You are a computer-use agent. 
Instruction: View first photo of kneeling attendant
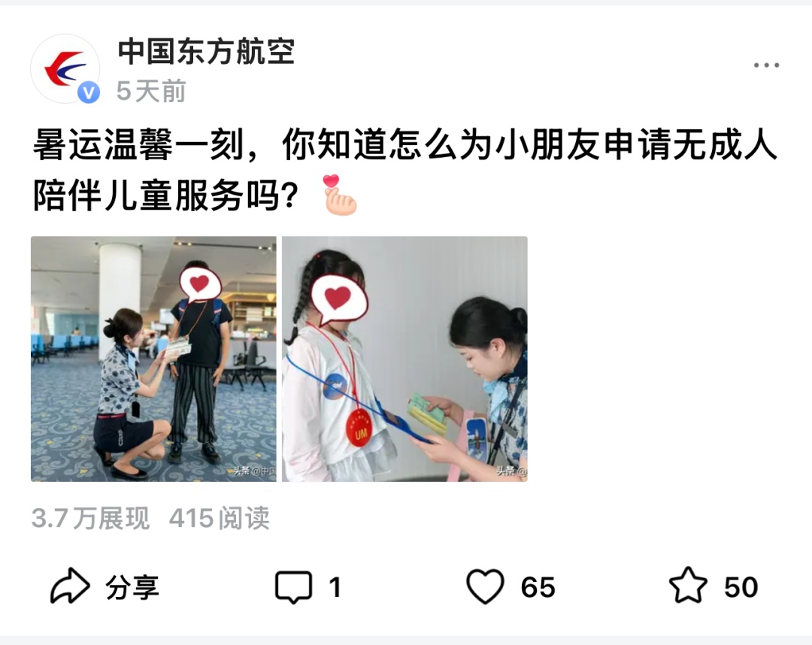click(x=154, y=359)
